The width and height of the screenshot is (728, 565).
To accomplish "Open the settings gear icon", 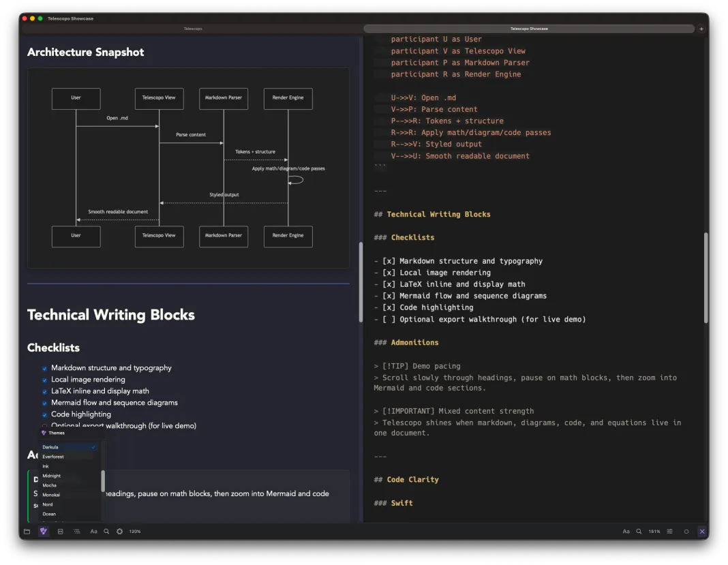I will point(120,531).
